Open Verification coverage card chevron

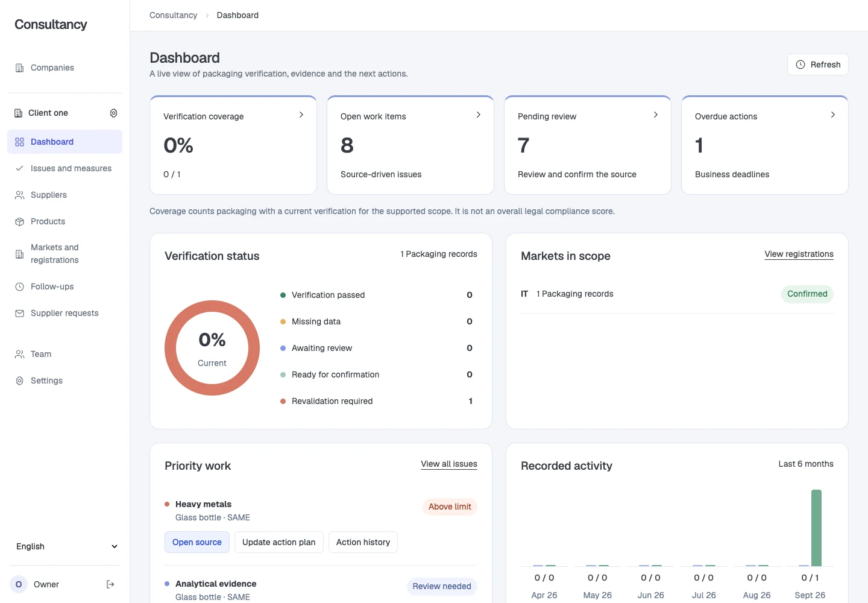(301, 115)
